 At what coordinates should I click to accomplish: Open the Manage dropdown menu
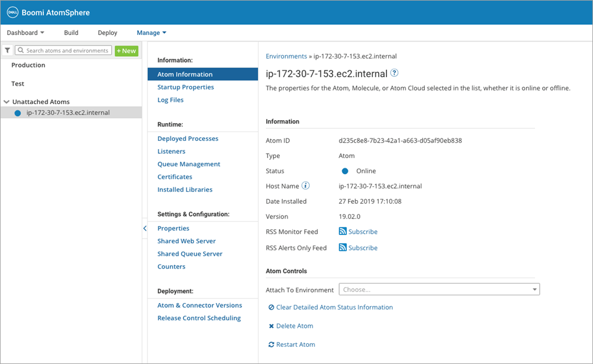point(152,33)
